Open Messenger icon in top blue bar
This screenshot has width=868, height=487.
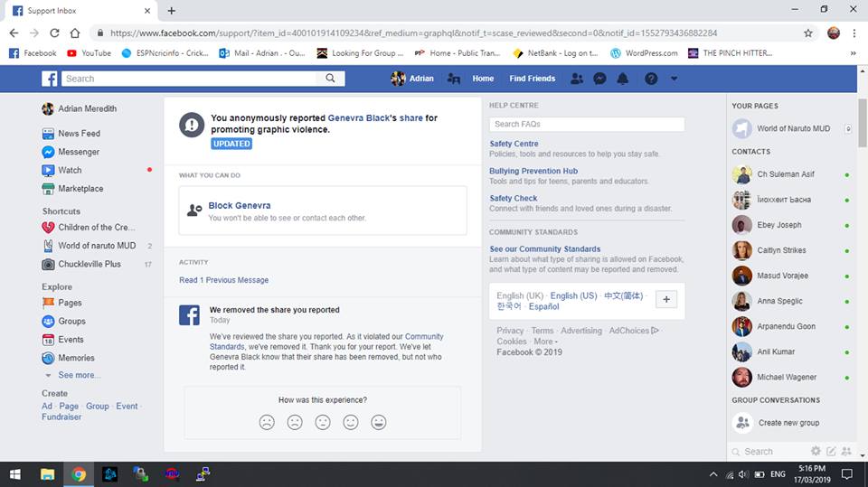tap(599, 79)
